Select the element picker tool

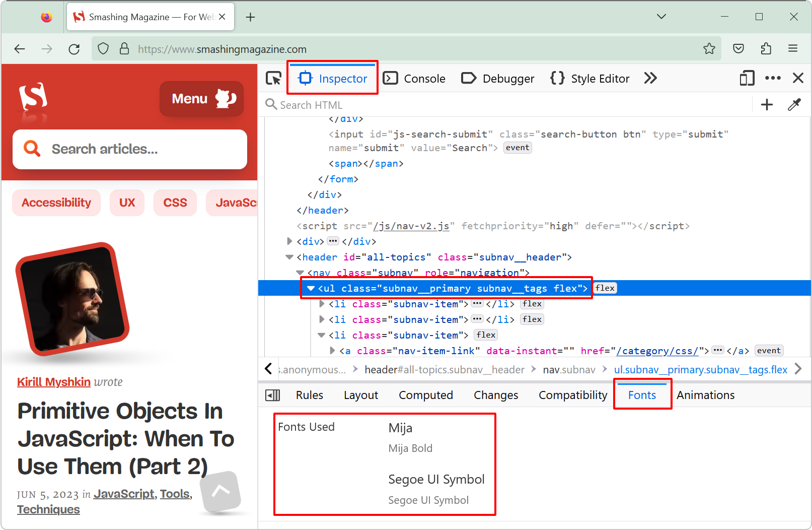(x=273, y=78)
